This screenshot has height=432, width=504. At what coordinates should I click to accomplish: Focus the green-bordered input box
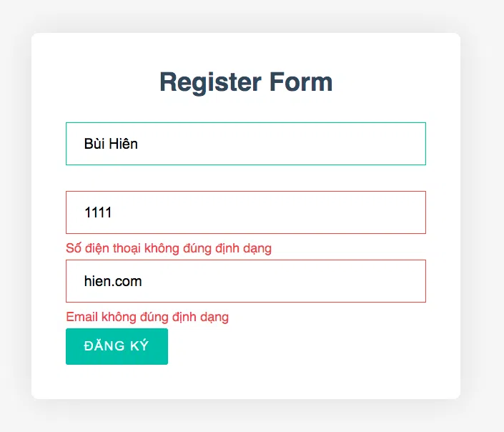coord(246,144)
